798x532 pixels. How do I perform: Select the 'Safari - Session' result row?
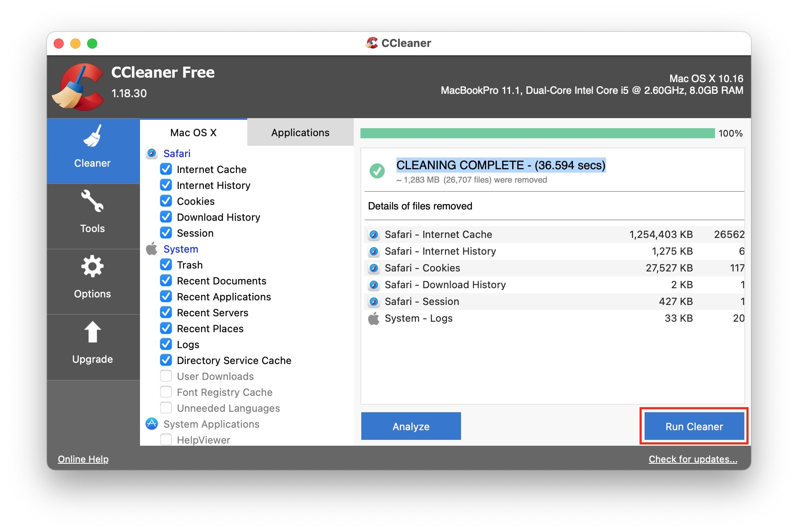[554, 302]
